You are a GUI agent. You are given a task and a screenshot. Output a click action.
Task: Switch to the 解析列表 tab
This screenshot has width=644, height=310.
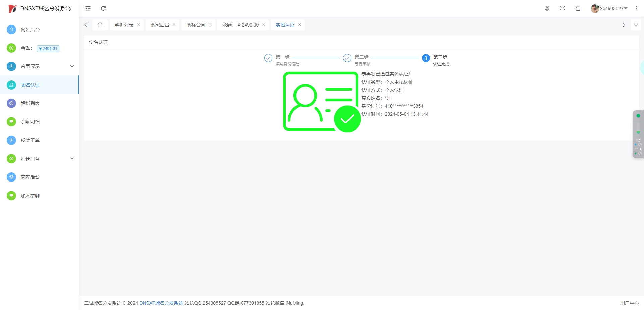[124, 25]
